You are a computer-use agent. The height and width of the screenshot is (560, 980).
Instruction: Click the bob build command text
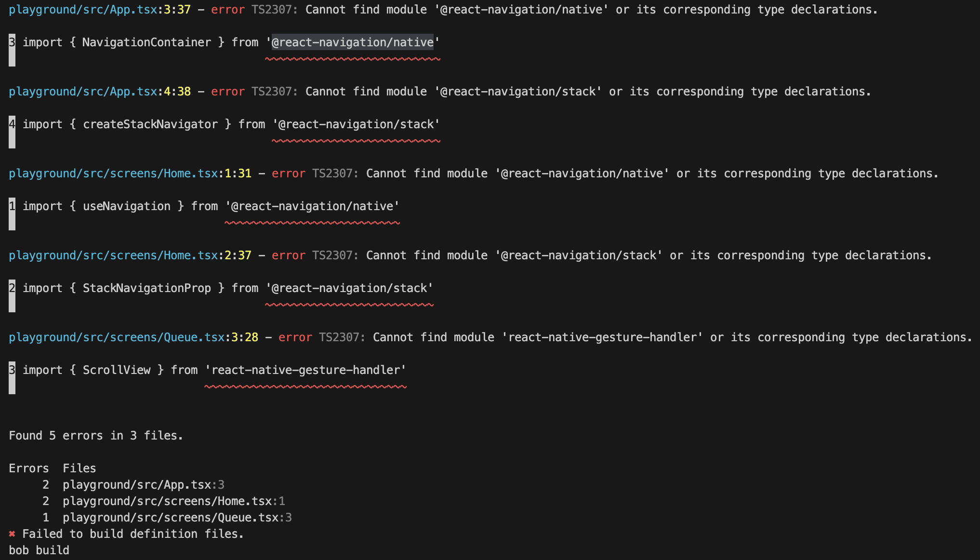(39, 549)
